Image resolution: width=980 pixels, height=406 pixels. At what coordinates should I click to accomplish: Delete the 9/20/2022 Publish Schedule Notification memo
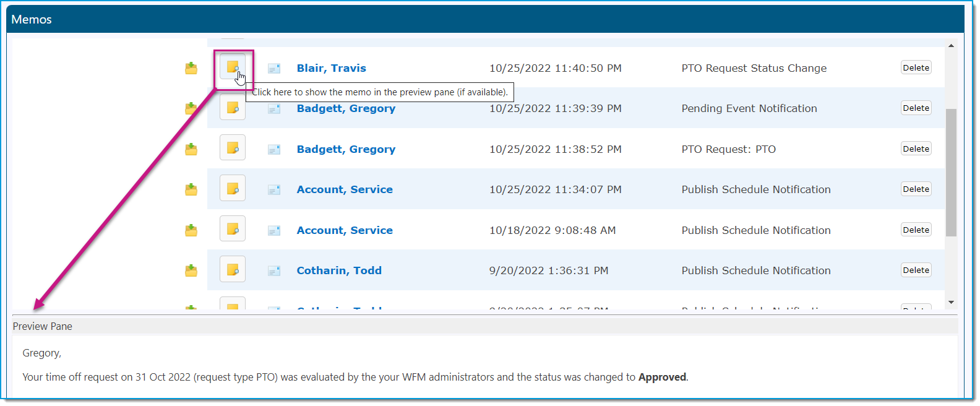pyautogui.click(x=916, y=270)
